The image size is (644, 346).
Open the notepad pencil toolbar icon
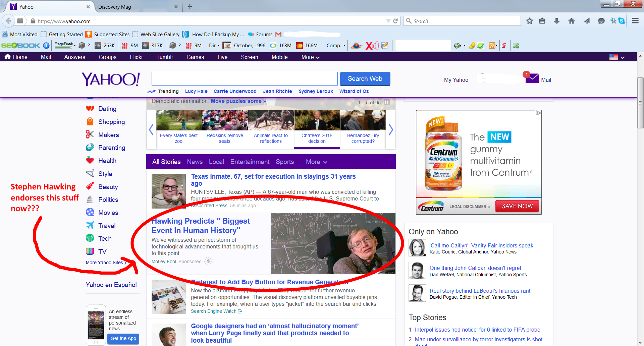(385, 45)
